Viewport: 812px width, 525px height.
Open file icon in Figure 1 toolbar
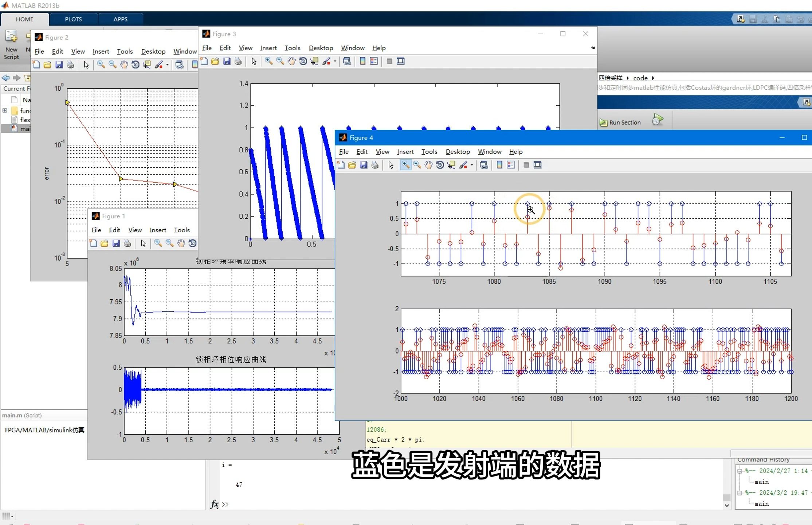(x=105, y=244)
